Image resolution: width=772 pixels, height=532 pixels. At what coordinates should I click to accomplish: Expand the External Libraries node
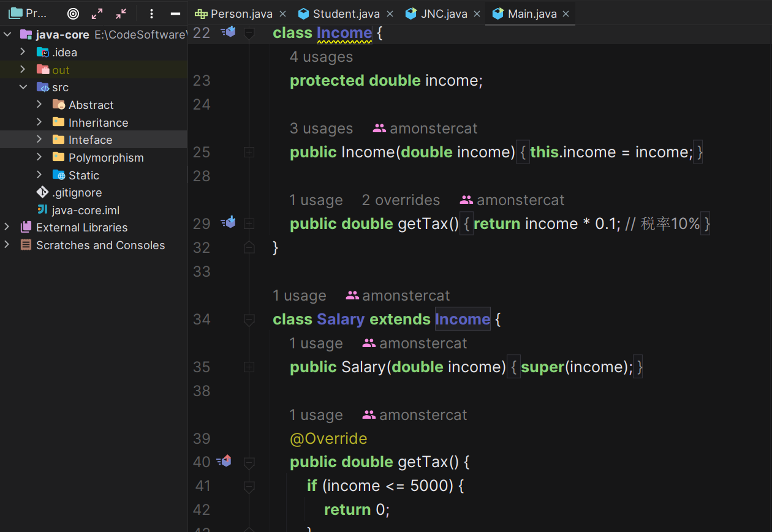point(7,227)
